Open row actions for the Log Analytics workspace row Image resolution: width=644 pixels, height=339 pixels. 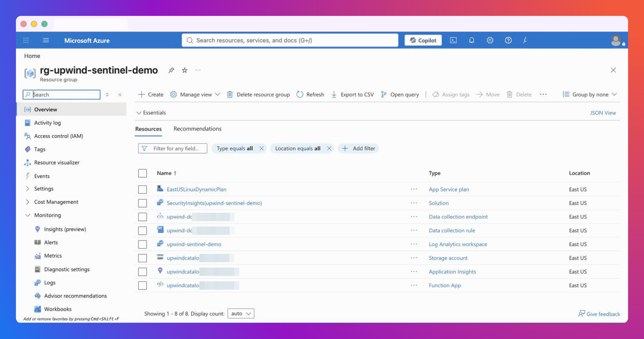pyautogui.click(x=414, y=244)
